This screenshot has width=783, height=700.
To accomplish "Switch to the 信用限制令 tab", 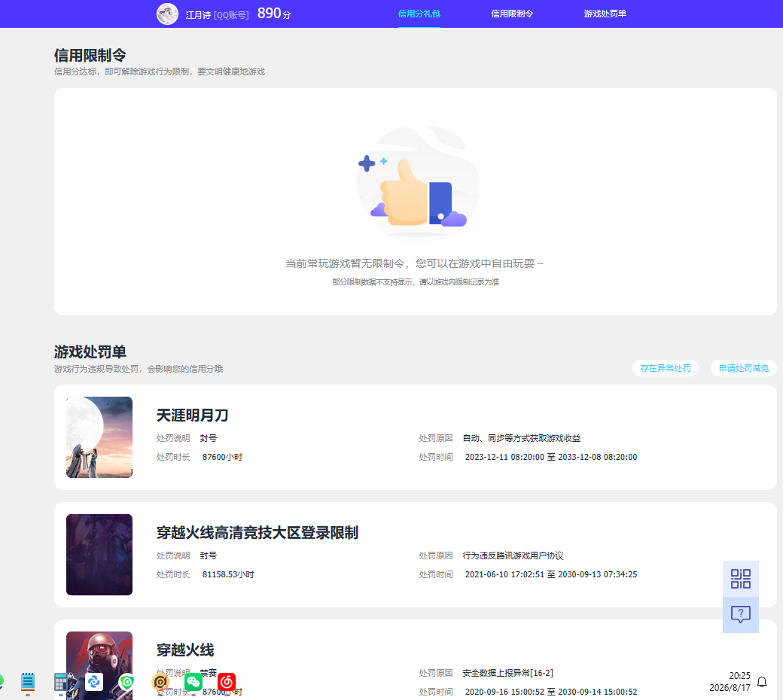I will point(512,14).
